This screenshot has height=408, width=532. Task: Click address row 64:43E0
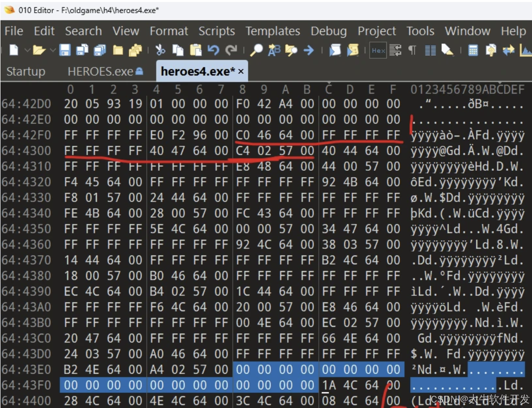[x=26, y=369]
